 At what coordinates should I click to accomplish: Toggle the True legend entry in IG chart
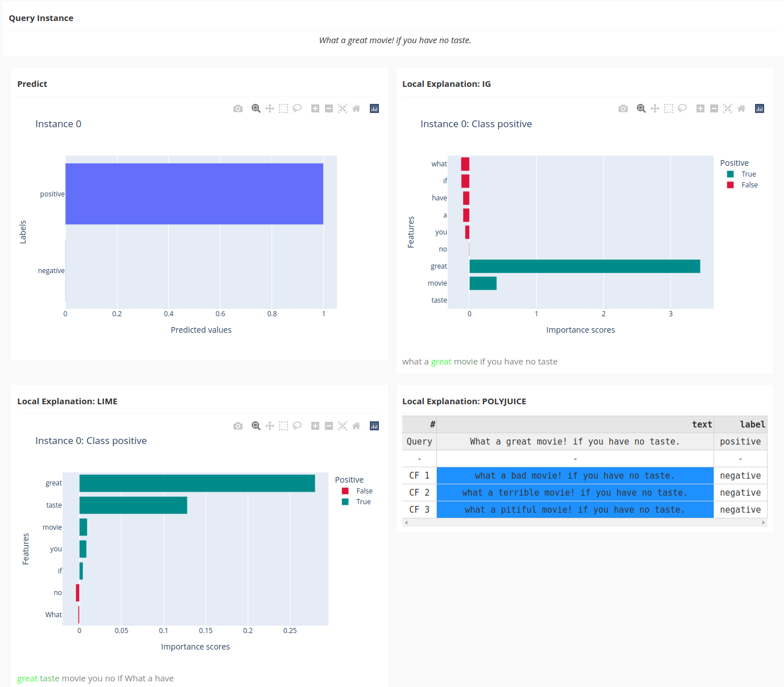(x=742, y=174)
